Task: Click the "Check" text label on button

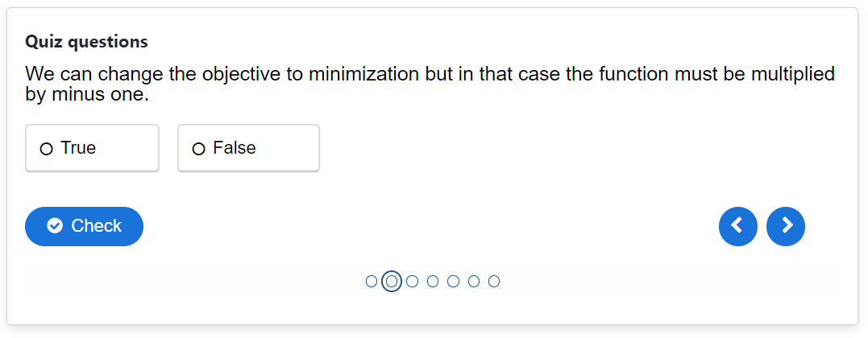Action: (x=97, y=226)
